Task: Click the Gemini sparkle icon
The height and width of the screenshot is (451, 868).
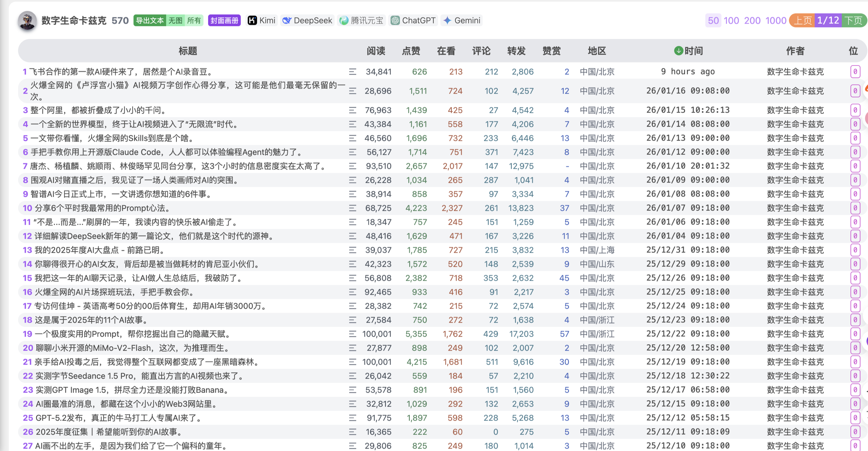Action: point(447,20)
